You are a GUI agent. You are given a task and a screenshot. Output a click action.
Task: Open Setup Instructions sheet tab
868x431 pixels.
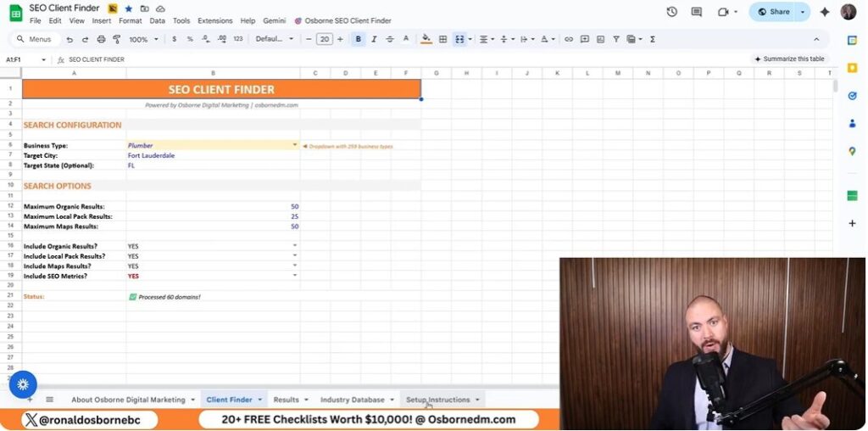pos(438,400)
